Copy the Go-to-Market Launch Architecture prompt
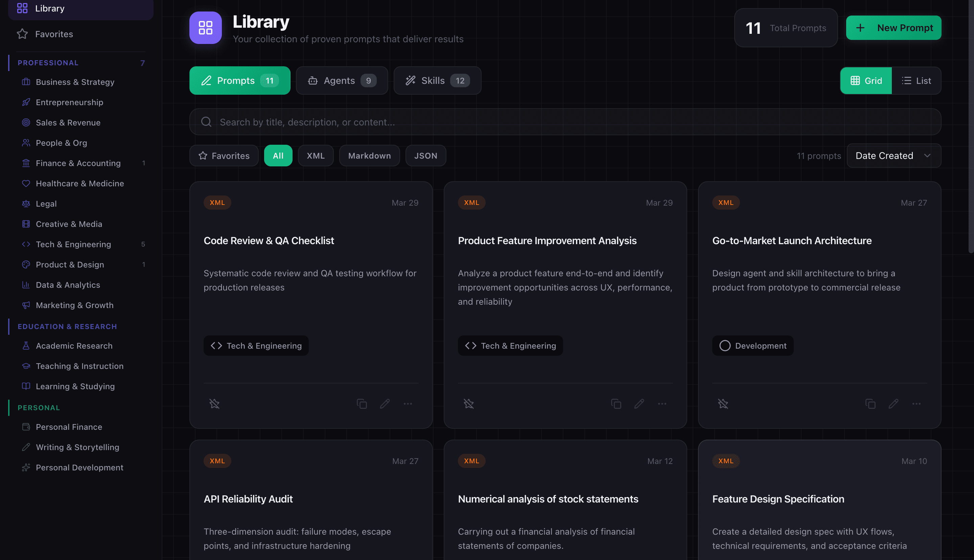The width and height of the screenshot is (974, 560). [870, 403]
